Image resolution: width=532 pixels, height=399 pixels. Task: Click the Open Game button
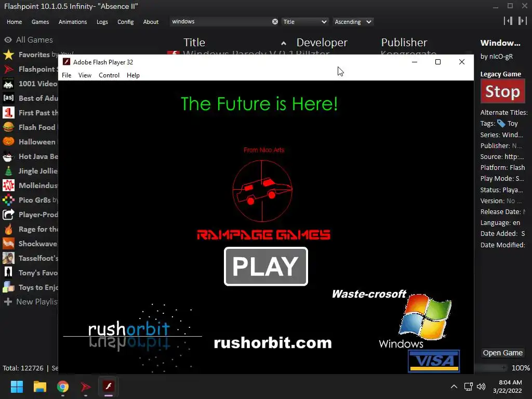502,353
